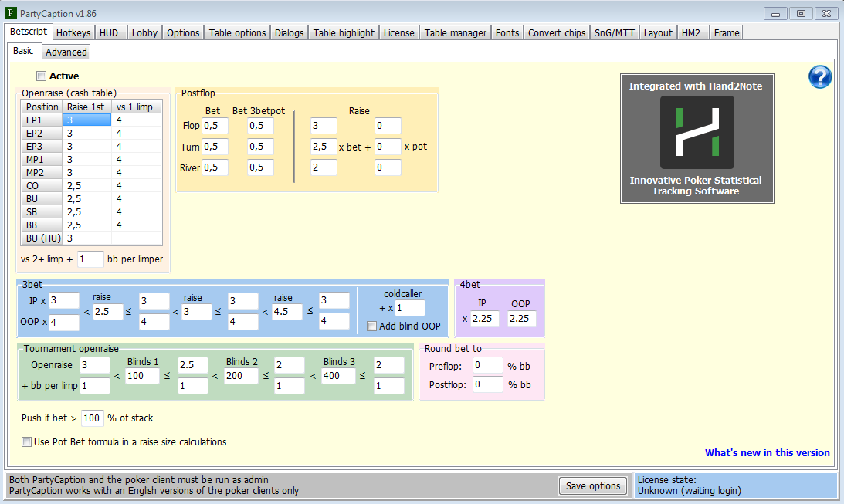Screen dimensions: 844x504
Task: Edit Blinds 2 value 200 field
Action: click(x=241, y=375)
